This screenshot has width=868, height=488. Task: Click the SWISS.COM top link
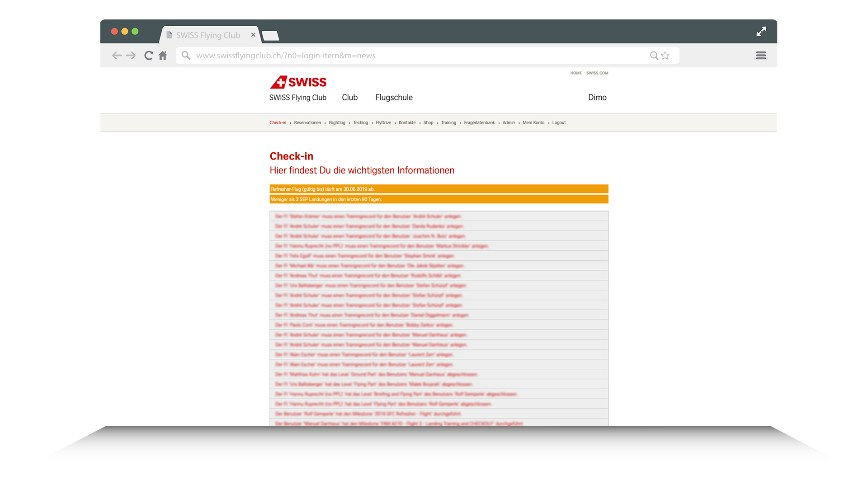[x=597, y=73]
